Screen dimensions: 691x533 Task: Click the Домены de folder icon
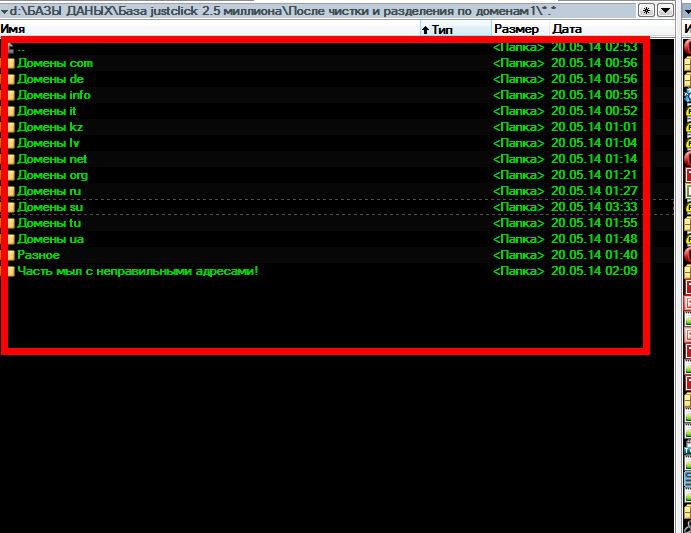click(x=11, y=79)
